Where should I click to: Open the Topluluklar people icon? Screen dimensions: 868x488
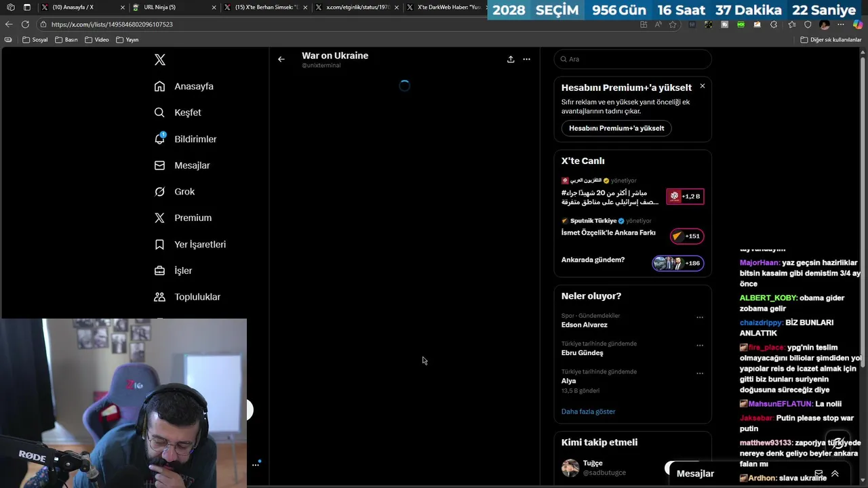click(x=159, y=297)
